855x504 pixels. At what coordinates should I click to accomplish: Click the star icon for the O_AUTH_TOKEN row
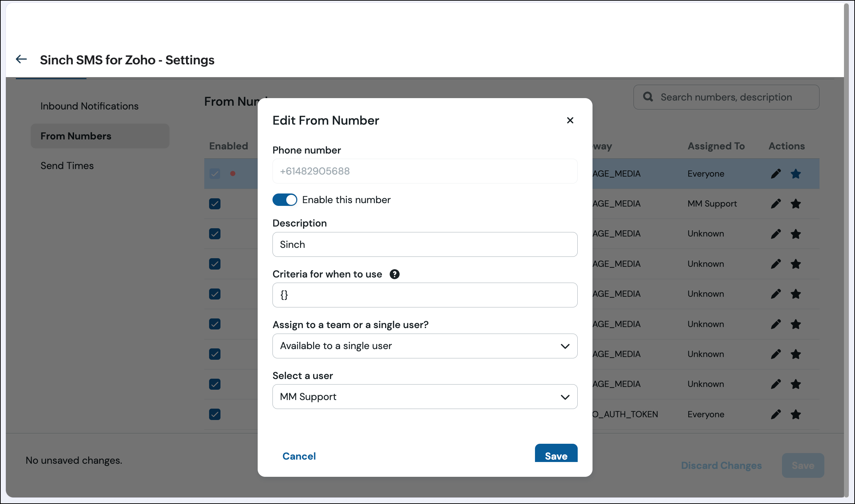[x=796, y=414]
